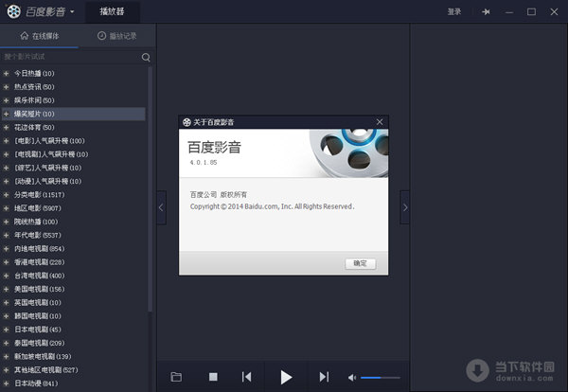Expand the [综艺]人气飙升榜 (10) node
Screen dimensions: 568x392
(7, 168)
